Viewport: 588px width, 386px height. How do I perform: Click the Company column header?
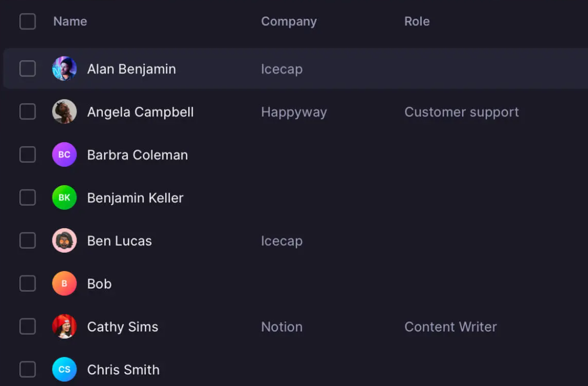pos(288,22)
